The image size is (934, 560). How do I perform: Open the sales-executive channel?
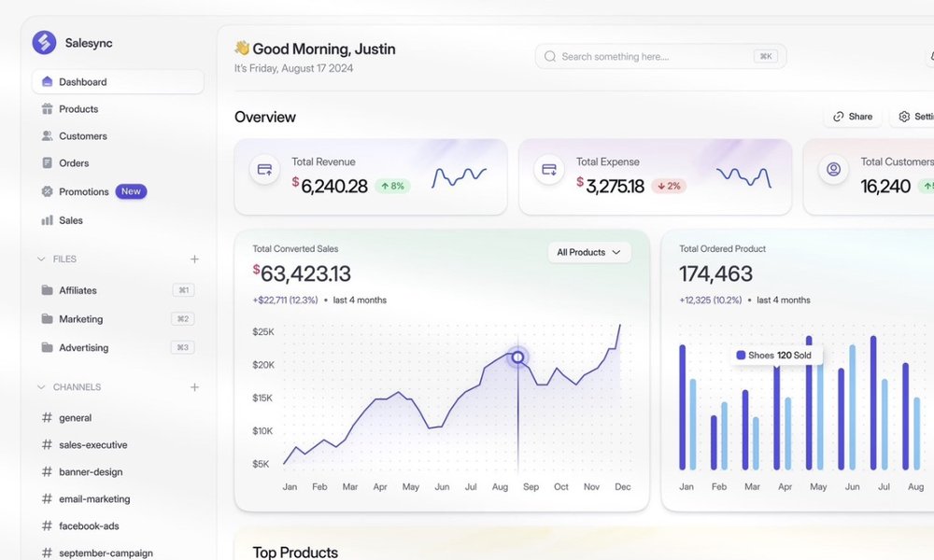click(x=92, y=444)
